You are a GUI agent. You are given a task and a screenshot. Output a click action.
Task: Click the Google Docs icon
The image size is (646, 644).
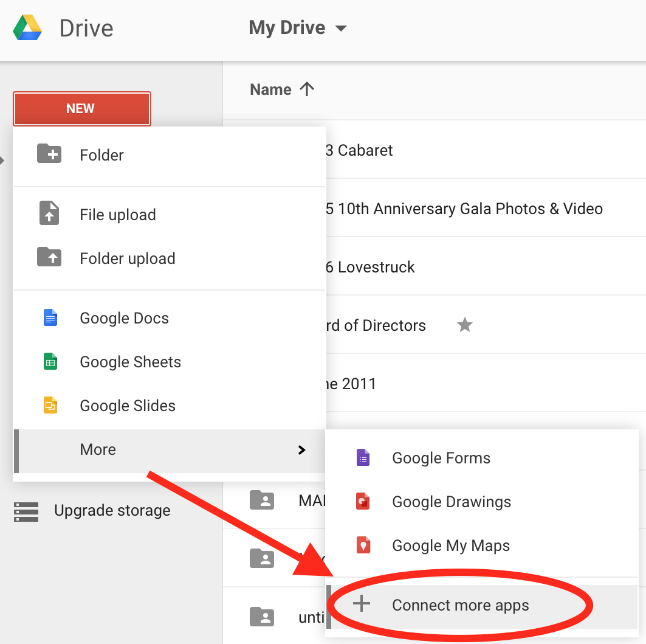click(x=50, y=317)
